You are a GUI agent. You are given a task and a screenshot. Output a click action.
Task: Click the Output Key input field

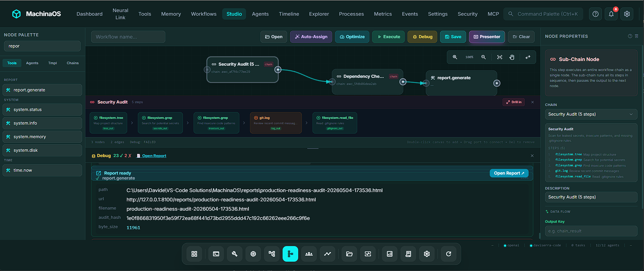591,231
